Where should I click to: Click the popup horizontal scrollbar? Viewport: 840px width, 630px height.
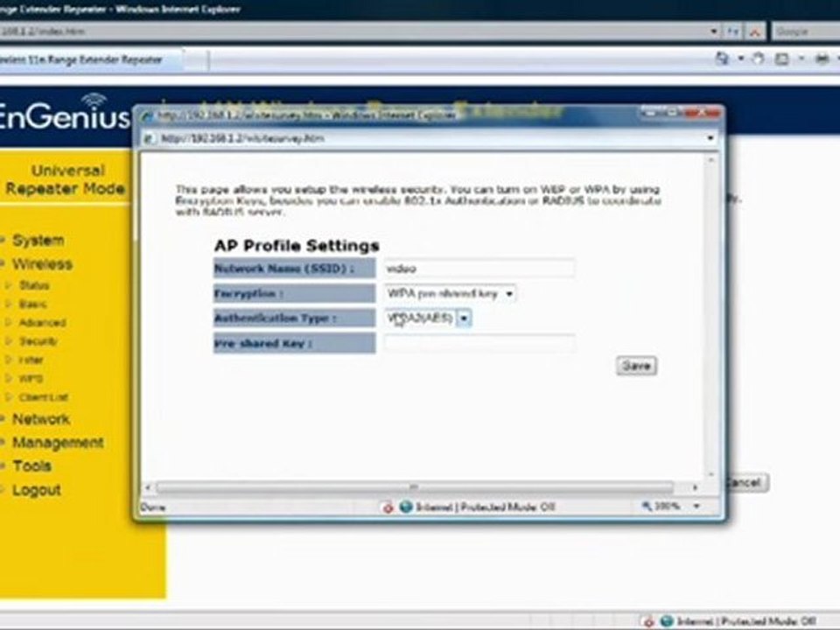[x=414, y=487]
